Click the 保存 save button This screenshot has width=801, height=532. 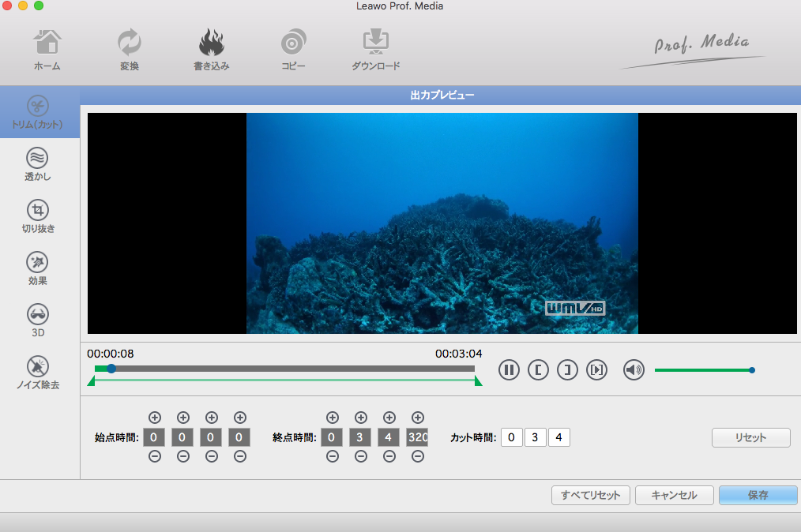(758, 495)
